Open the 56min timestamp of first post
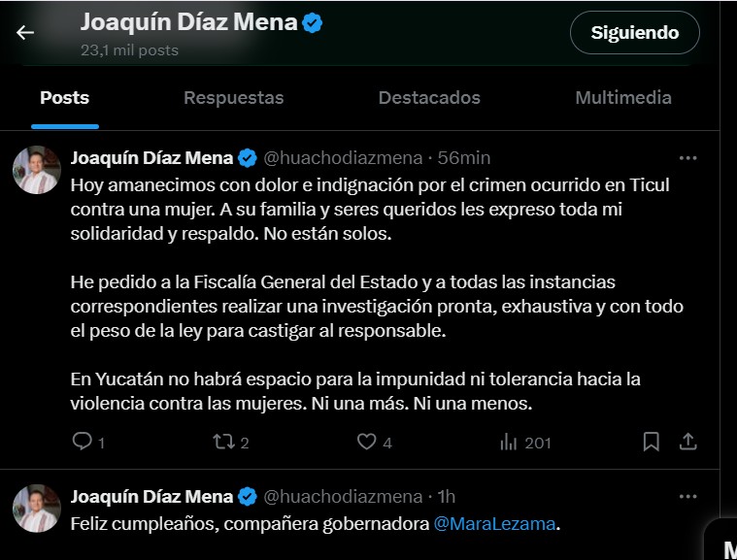This screenshot has width=737, height=560. coord(464,158)
